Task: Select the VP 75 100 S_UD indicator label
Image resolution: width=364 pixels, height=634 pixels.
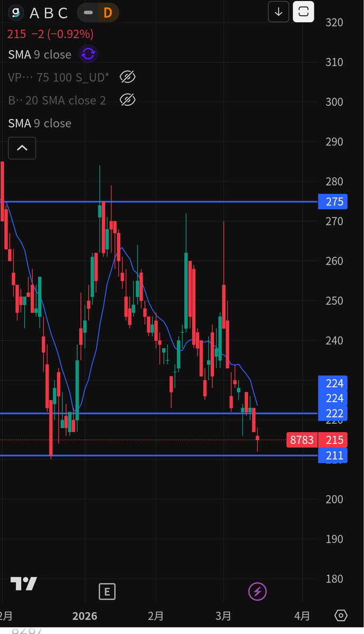Action: [x=59, y=77]
